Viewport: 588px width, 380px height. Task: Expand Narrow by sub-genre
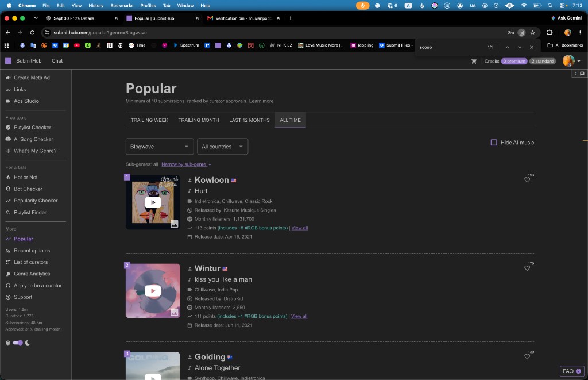pos(186,164)
